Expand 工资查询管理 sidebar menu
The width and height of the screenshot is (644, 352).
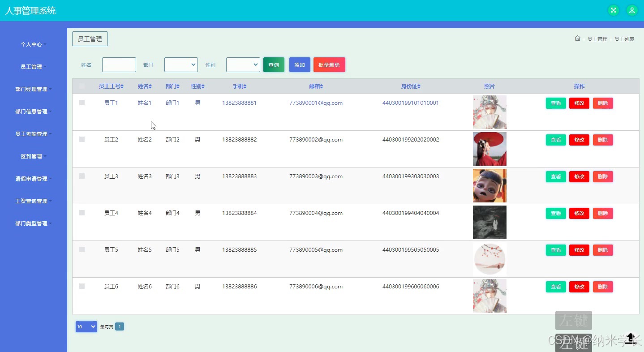tap(33, 201)
